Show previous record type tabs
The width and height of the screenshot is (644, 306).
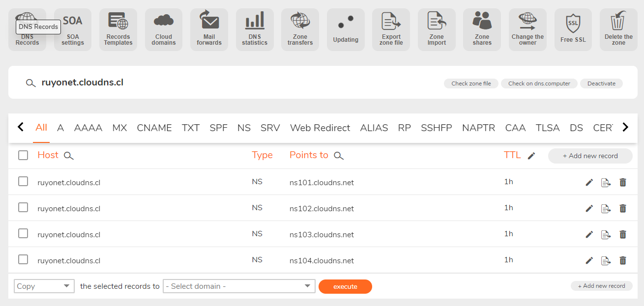(x=21, y=127)
